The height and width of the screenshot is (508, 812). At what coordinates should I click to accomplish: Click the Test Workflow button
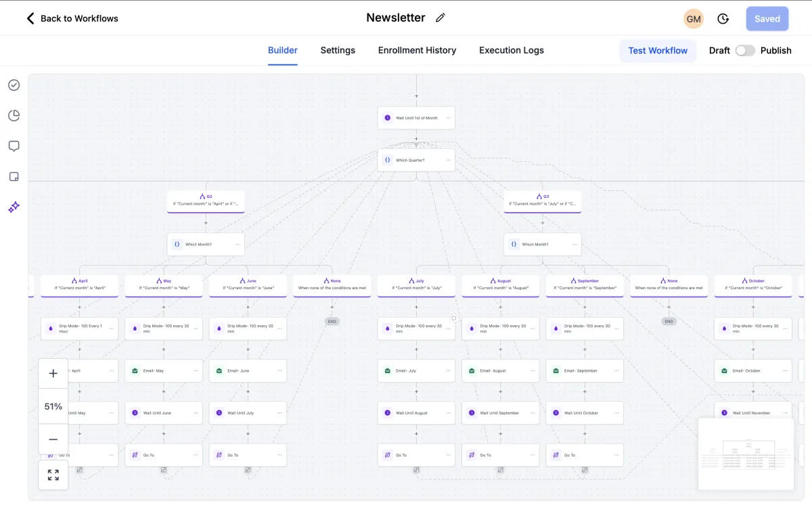tap(658, 51)
